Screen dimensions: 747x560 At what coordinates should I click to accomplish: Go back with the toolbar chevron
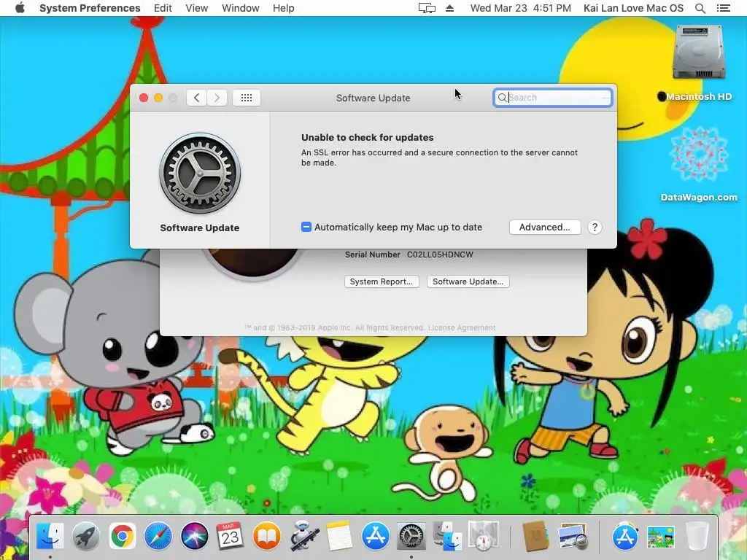(x=196, y=98)
